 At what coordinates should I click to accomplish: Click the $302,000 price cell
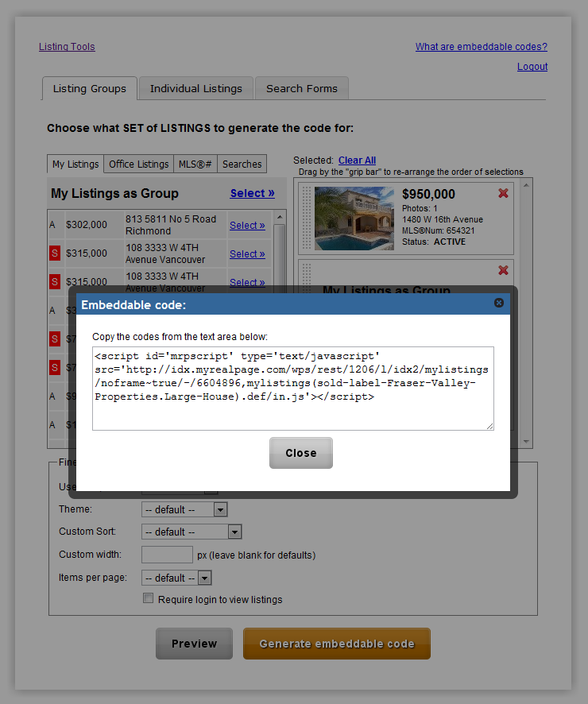(x=87, y=225)
